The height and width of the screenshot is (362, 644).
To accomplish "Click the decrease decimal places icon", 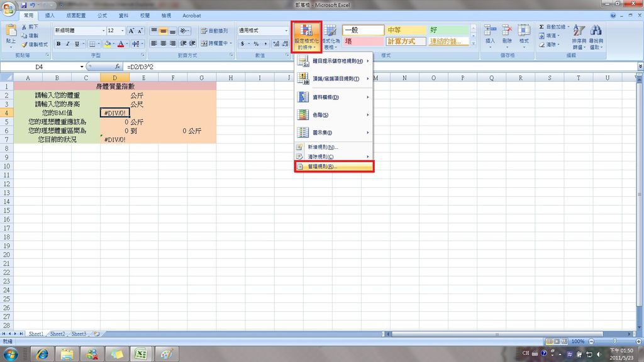I will click(x=285, y=43).
